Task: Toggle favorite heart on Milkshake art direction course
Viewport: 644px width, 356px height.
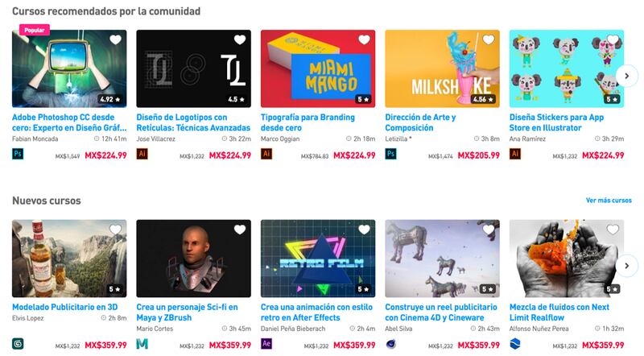Action: pyautogui.click(x=489, y=40)
